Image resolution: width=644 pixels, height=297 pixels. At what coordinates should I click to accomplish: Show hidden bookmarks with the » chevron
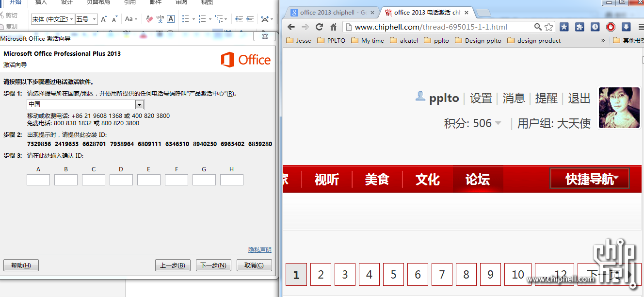click(x=603, y=41)
